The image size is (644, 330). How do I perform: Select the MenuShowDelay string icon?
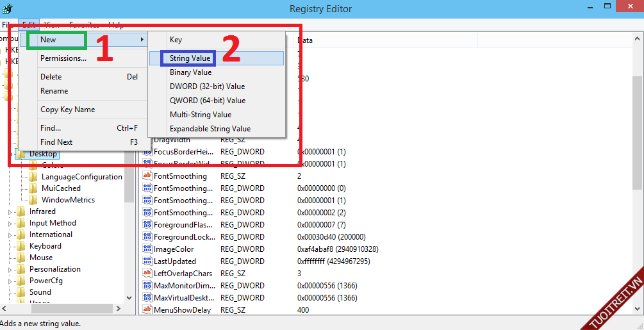click(x=147, y=310)
